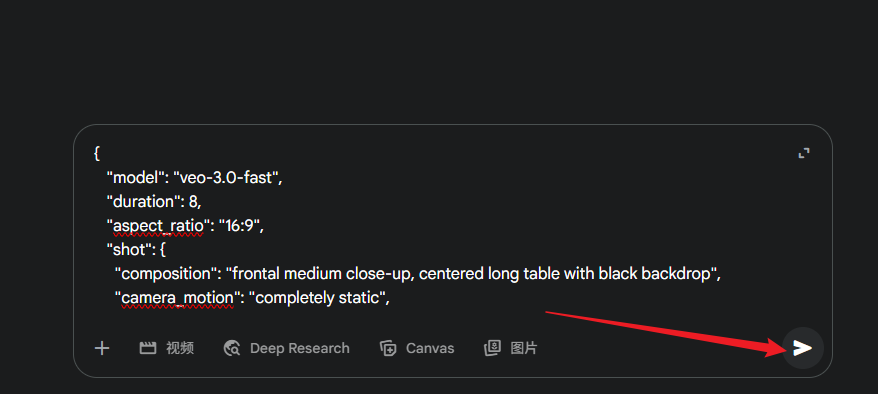Image resolution: width=878 pixels, height=394 pixels.
Task: Open the plus attachment menu
Action: pos(102,348)
